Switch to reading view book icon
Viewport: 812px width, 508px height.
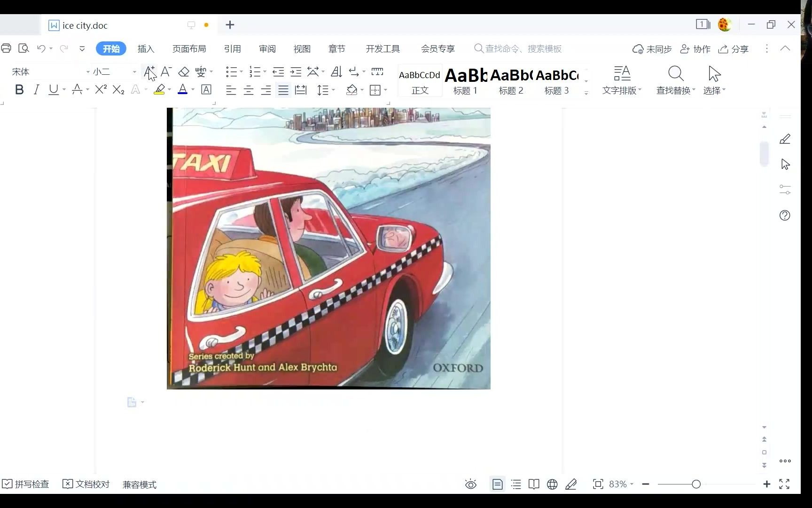(x=534, y=484)
